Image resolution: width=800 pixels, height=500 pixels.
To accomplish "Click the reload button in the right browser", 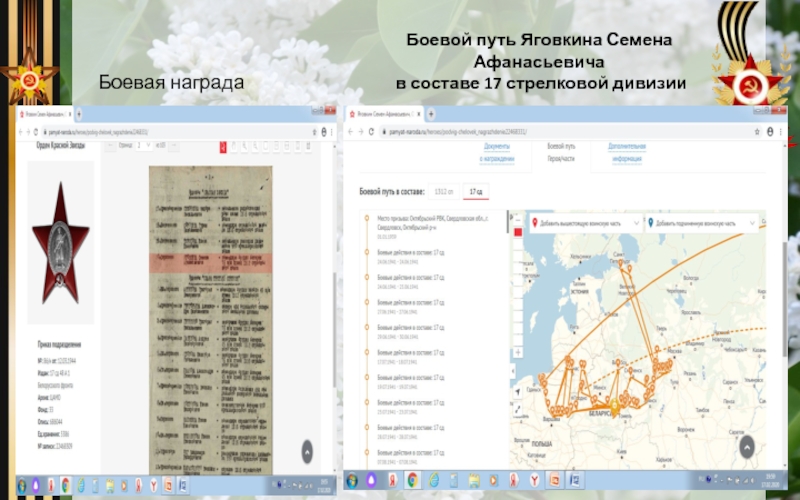I will pyautogui.click(x=372, y=132).
